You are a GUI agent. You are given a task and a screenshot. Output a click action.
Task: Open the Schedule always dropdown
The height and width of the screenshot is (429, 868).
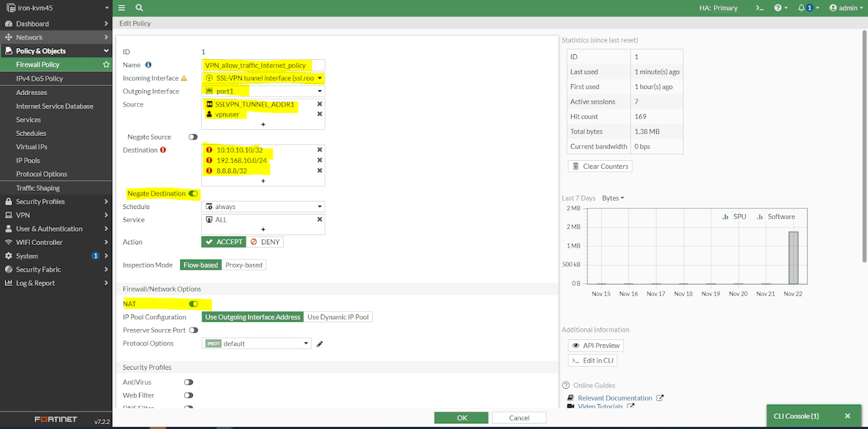tap(263, 207)
